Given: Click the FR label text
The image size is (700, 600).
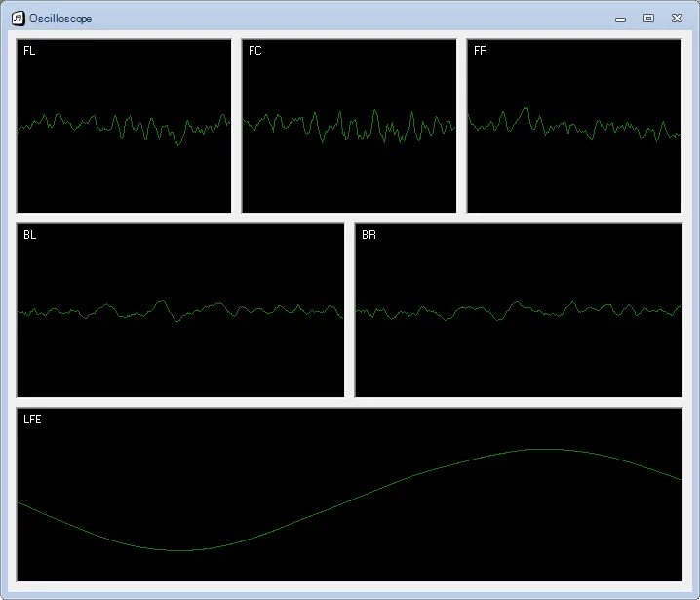Looking at the screenshot, I should tap(481, 51).
